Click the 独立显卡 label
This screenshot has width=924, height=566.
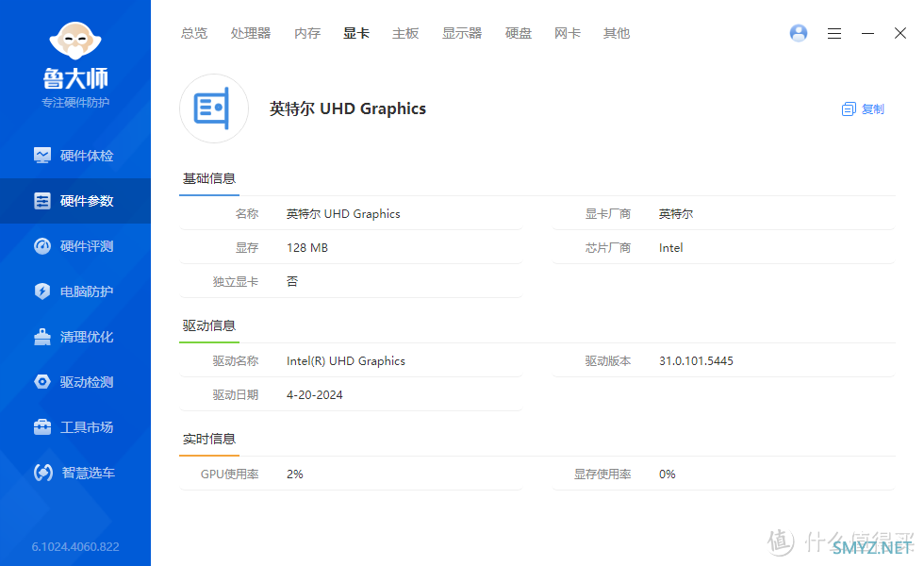click(x=236, y=282)
